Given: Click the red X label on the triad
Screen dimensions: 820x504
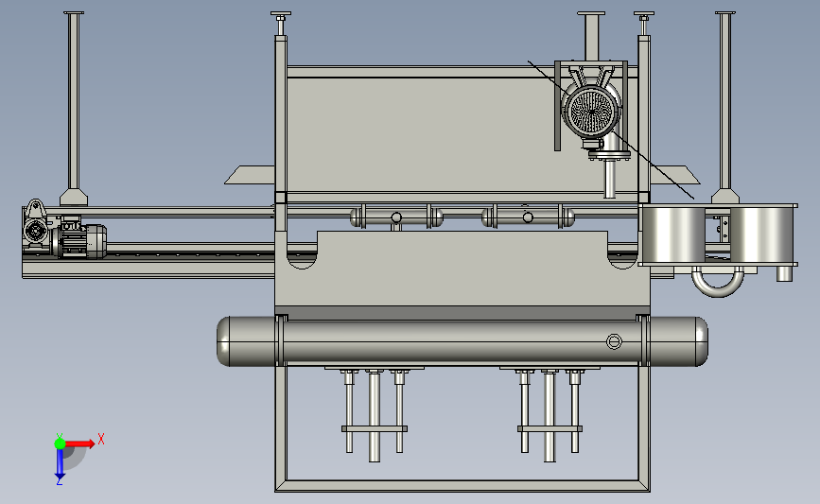Looking at the screenshot, I should click(x=101, y=439).
